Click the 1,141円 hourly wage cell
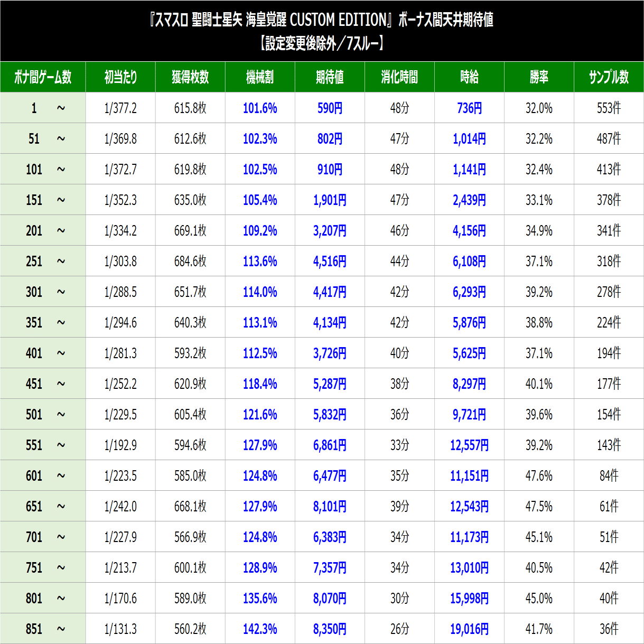 click(x=469, y=169)
